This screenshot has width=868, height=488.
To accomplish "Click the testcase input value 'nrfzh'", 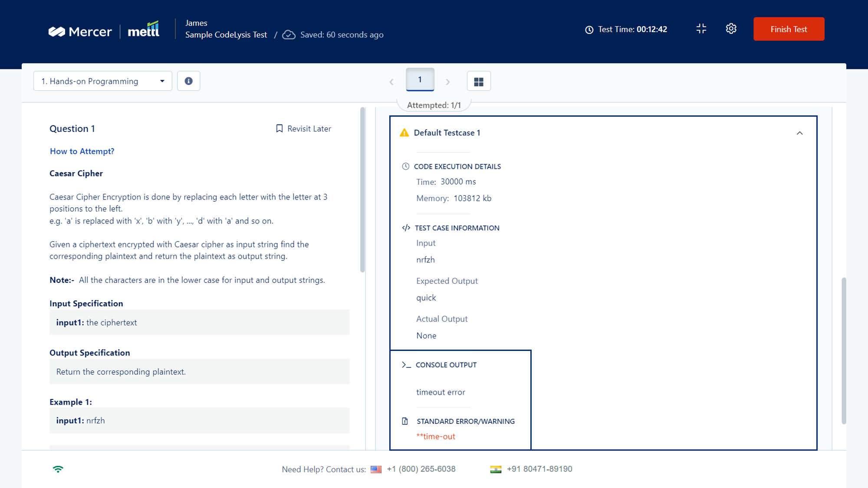I will 425,259.
